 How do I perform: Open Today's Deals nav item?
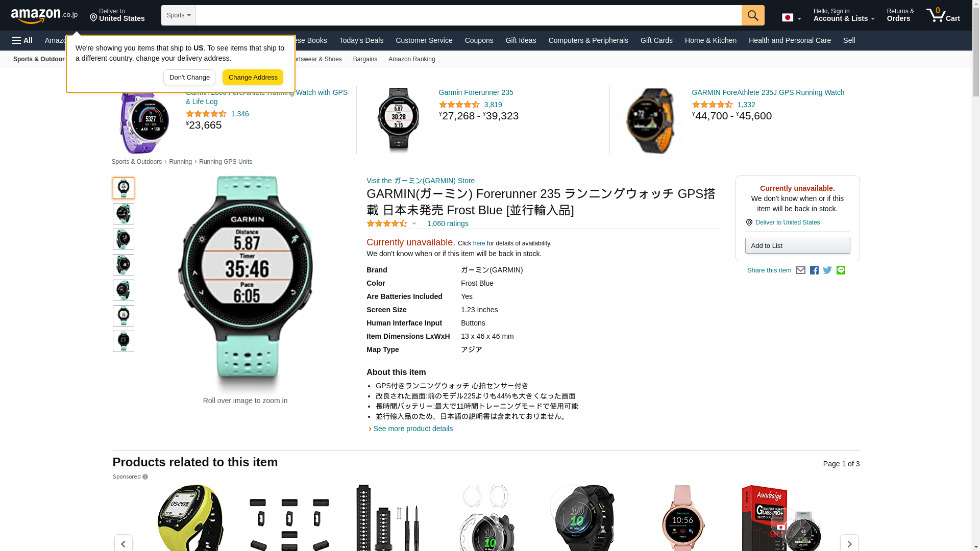click(361, 40)
